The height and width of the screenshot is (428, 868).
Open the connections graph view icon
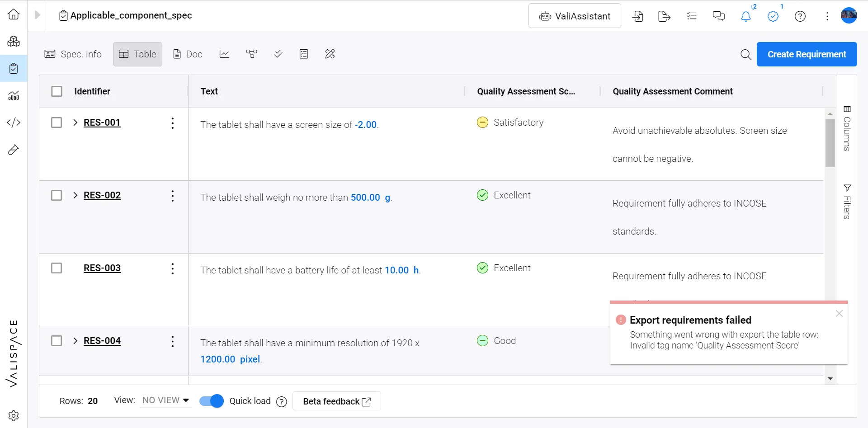251,54
